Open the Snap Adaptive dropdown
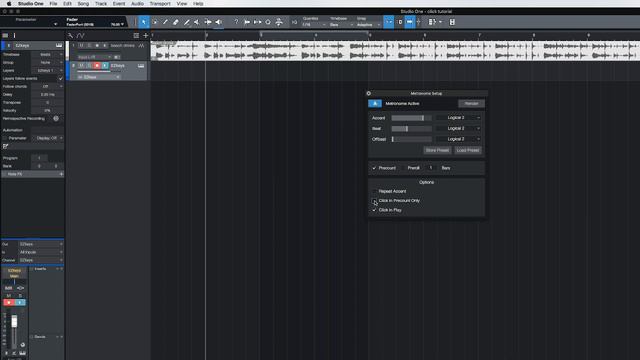The image size is (640, 360). point(368,25)
